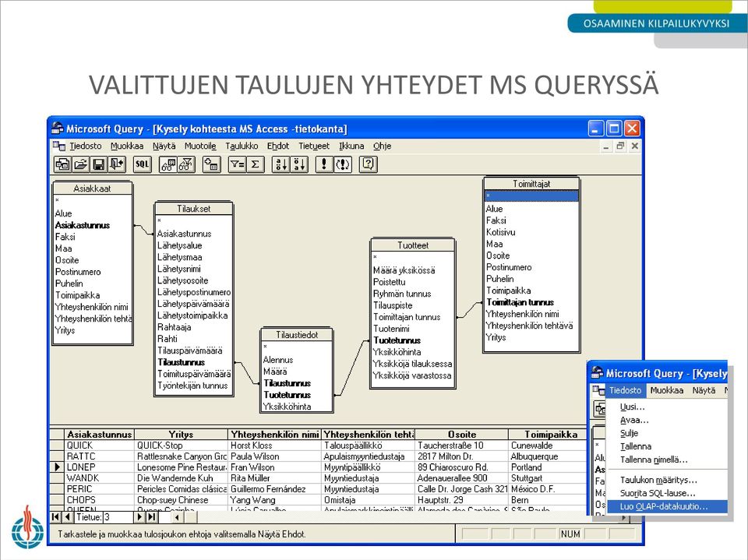Open the Ikkuna menu
This screenshot has width=748, height=560.
click(351, 146)
